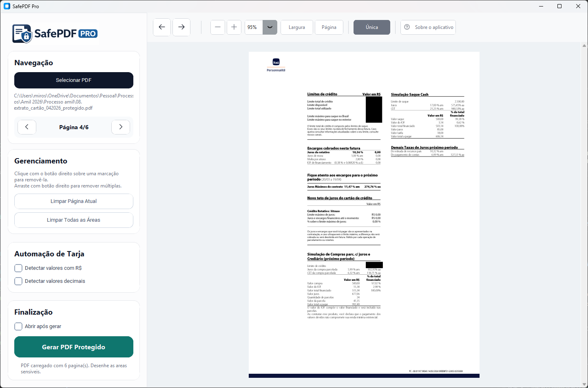Go back a page with the sidebar left chevron
The height and width of the screenshot is (388, 588).
coord(27,127)
